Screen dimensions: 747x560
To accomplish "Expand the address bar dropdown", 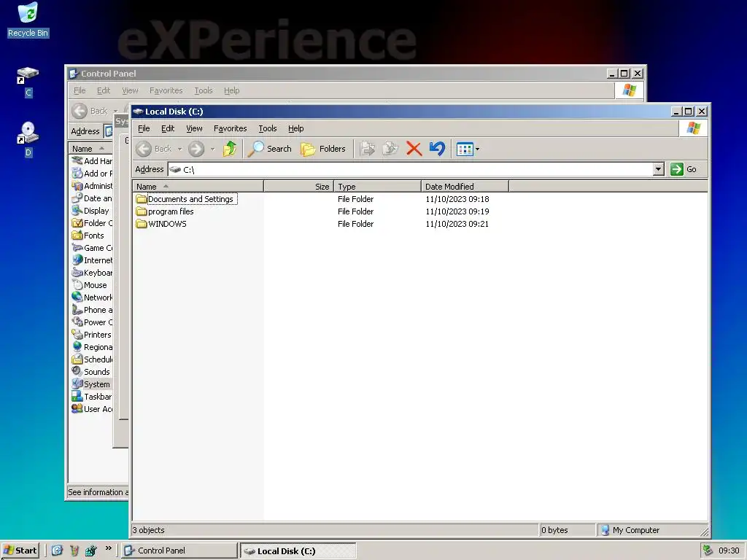I will [x=659, y=169].
